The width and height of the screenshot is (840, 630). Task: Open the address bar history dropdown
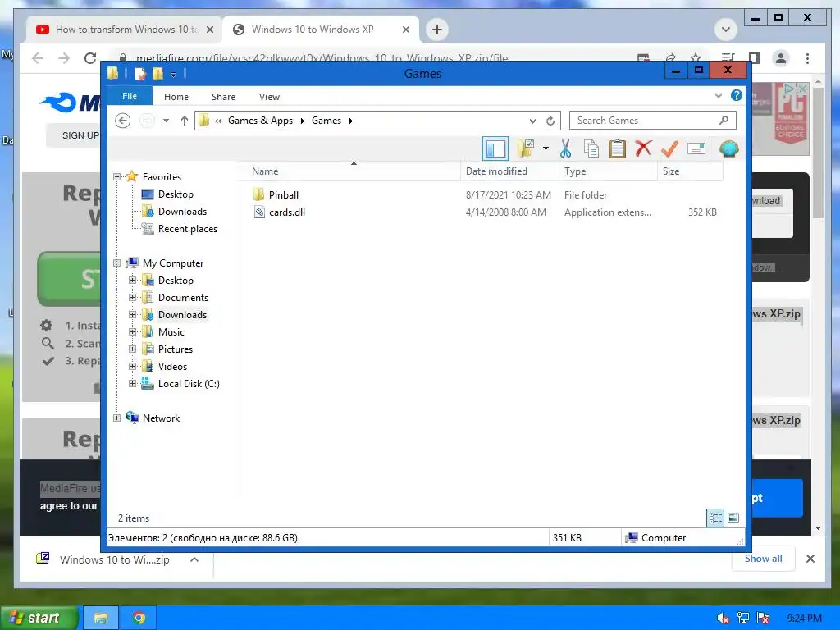point(532,121)
